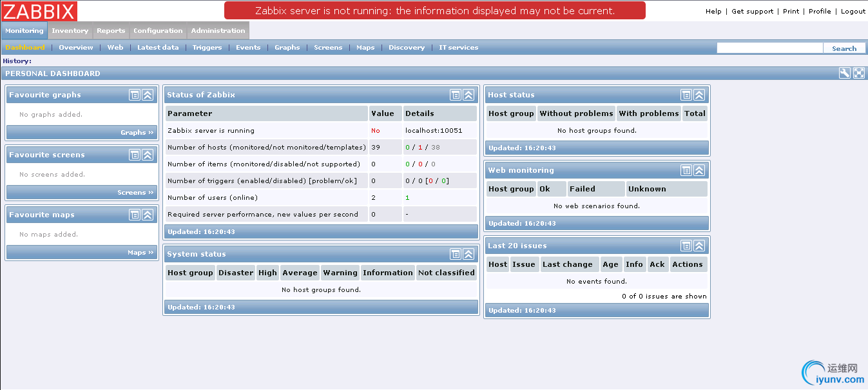Click the Print link
The image size is (868, 390).
coord(791,12)
